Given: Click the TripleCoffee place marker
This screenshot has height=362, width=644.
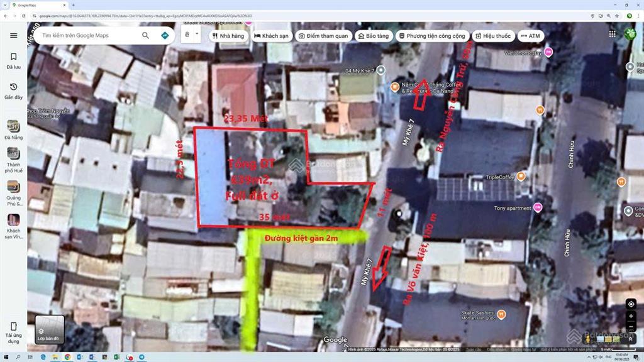Looking at the screenshot, I should tap(521, 177).
